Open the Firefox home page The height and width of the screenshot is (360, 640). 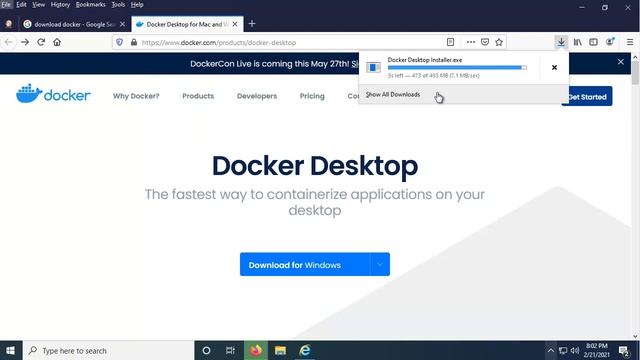click(57, 42)
